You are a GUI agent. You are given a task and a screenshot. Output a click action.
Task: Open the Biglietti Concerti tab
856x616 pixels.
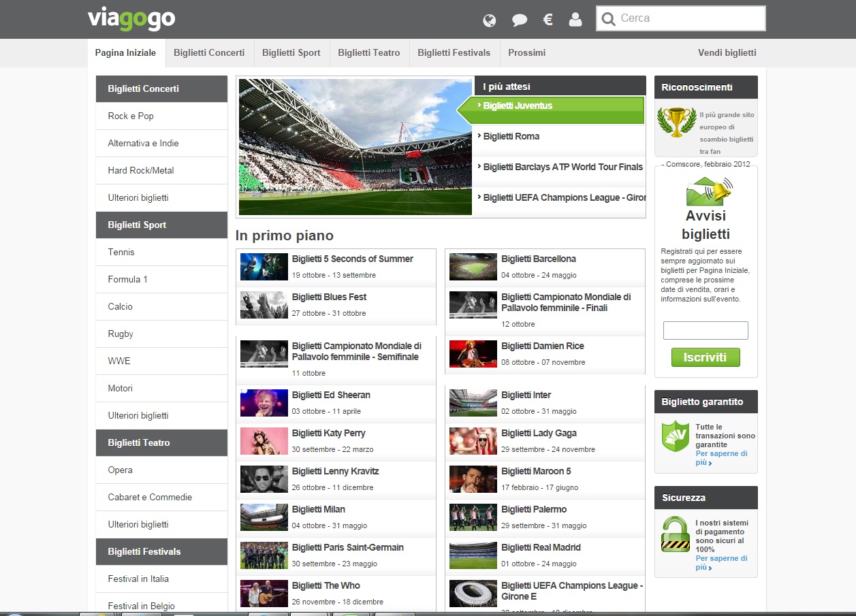click(x=209, y=52)
